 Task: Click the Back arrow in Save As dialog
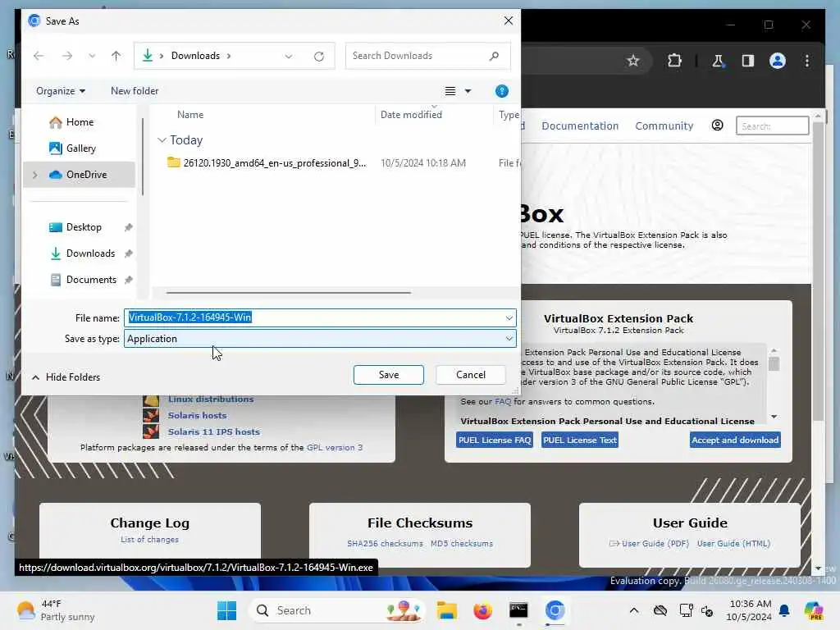[x=39, y=56]
